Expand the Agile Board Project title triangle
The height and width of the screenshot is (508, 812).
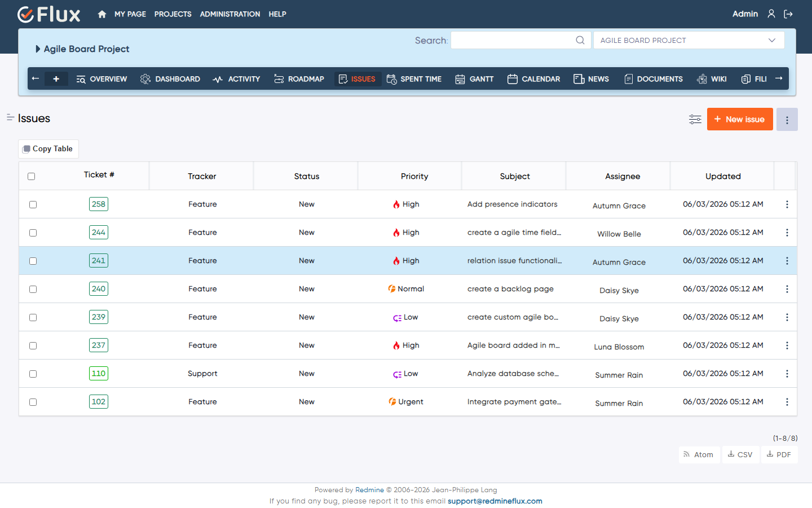[38, 49]
